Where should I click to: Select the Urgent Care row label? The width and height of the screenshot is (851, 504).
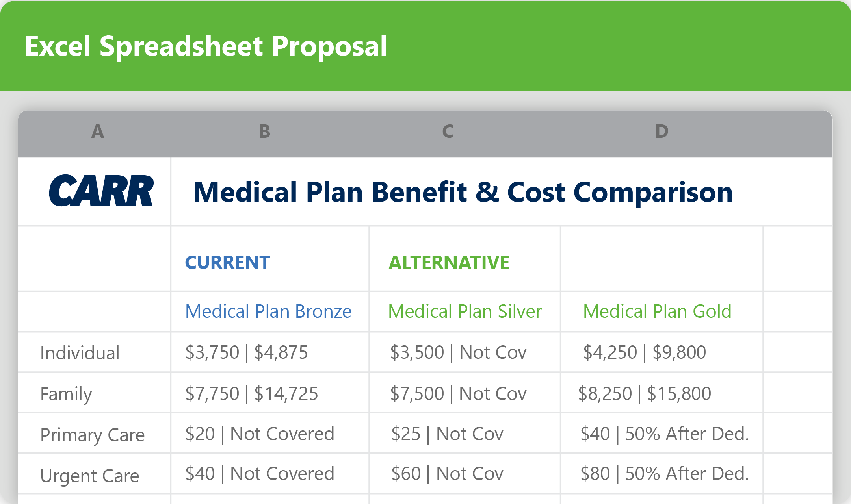90,476
